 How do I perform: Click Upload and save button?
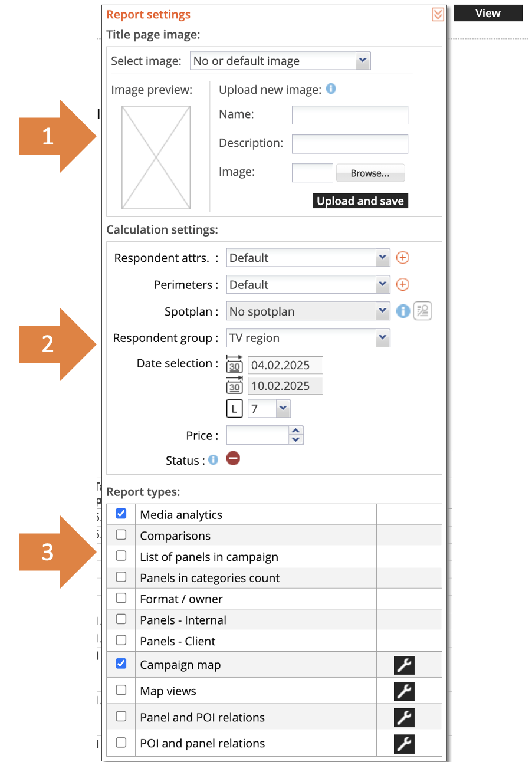360,201
